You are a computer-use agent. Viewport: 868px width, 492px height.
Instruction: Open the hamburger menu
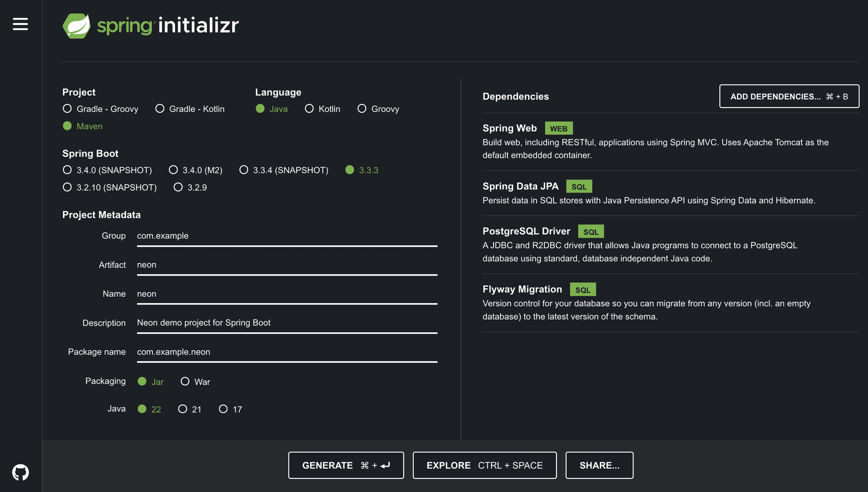coord(20,24)
